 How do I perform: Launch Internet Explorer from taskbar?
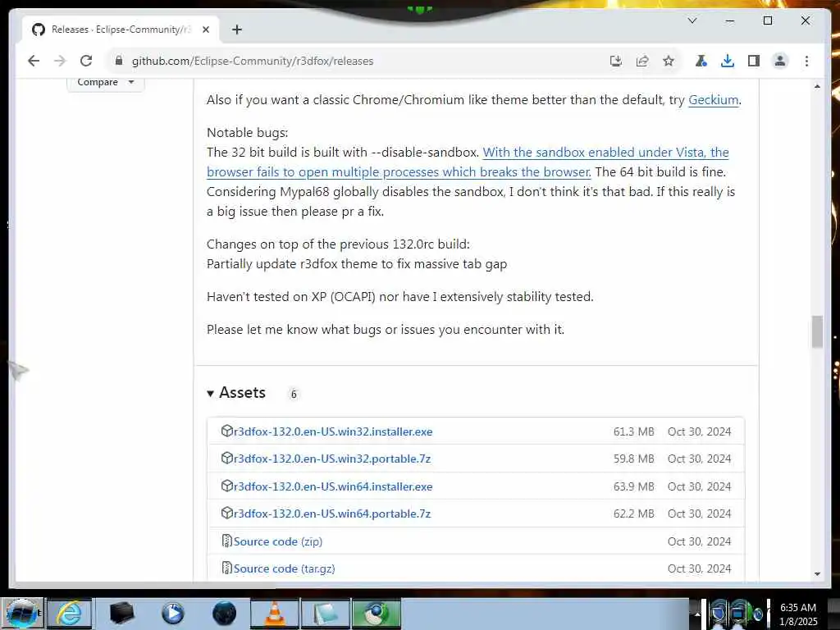[x=70, y=614]
